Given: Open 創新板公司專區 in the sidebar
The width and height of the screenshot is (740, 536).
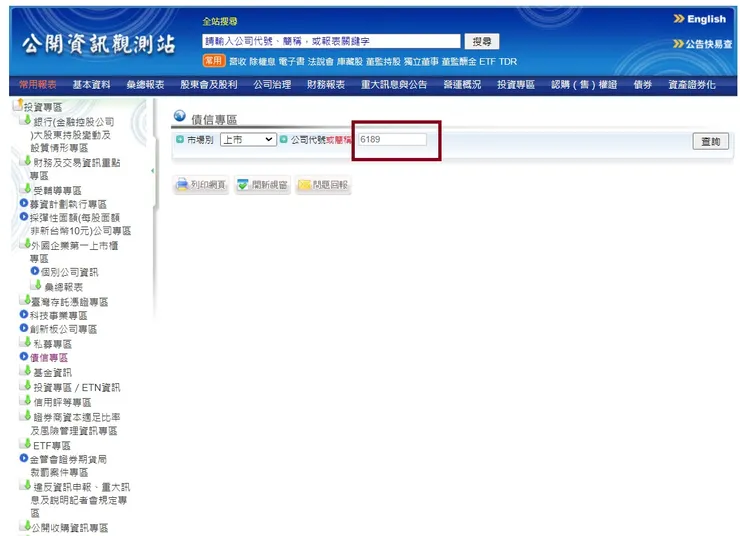Looking at the screenshot, I should 64,329.
